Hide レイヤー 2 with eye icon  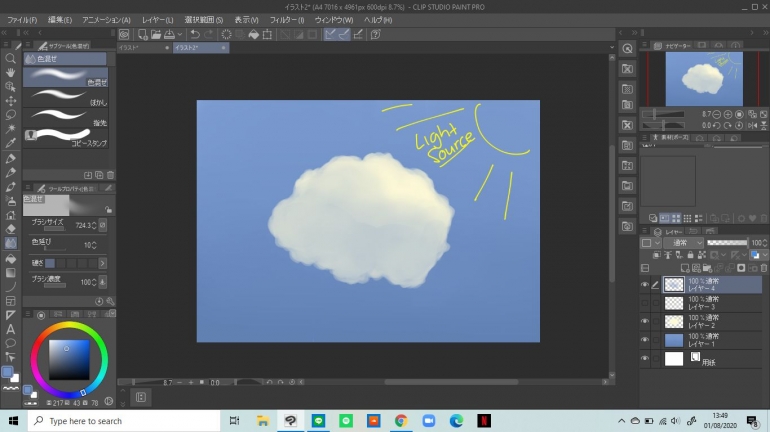645,321
